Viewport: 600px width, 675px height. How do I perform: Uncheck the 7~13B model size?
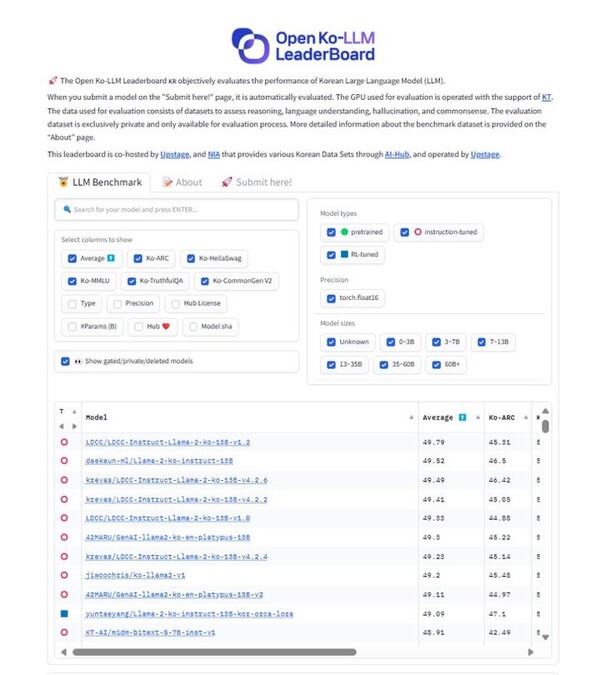482,342
